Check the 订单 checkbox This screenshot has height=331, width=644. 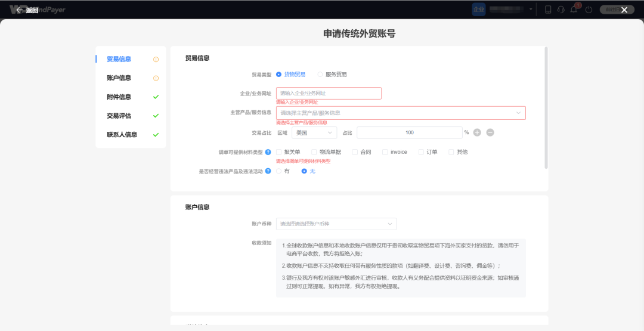tap(421, 152)
